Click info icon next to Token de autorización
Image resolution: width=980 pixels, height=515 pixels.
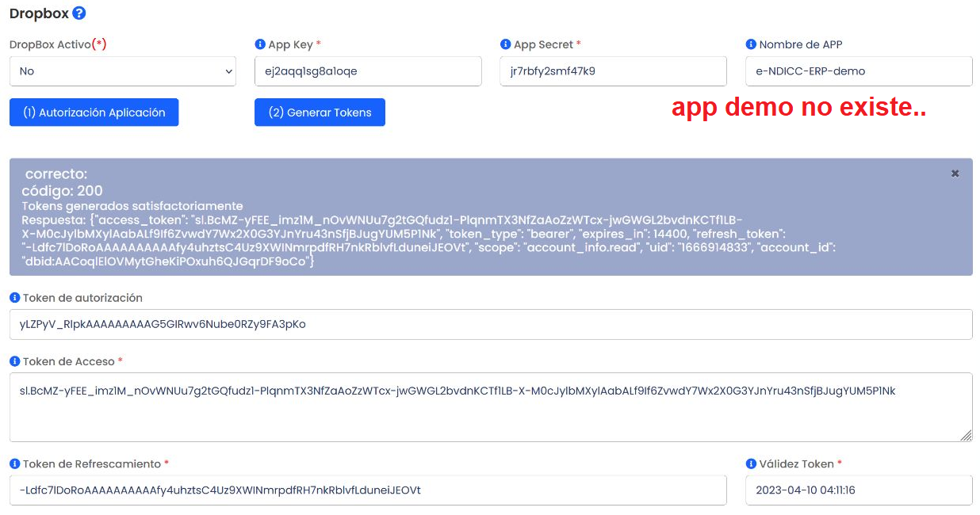click(x=14, y=298)
